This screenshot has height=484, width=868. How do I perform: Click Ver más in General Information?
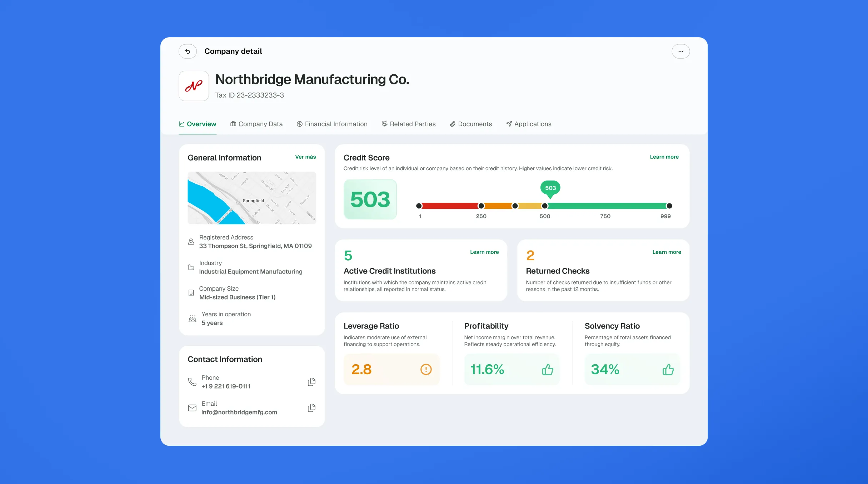coord(305,157)
